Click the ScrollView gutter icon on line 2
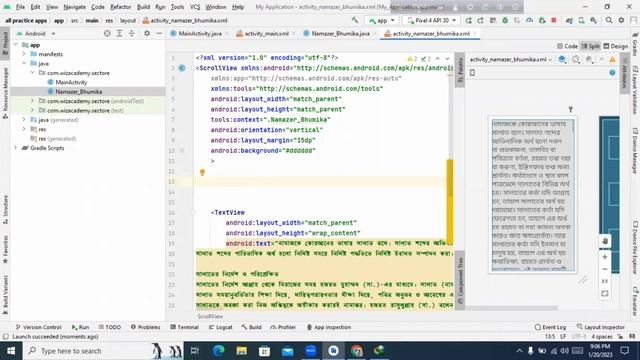Screen dimensions: 640x360 coord(182,68)
